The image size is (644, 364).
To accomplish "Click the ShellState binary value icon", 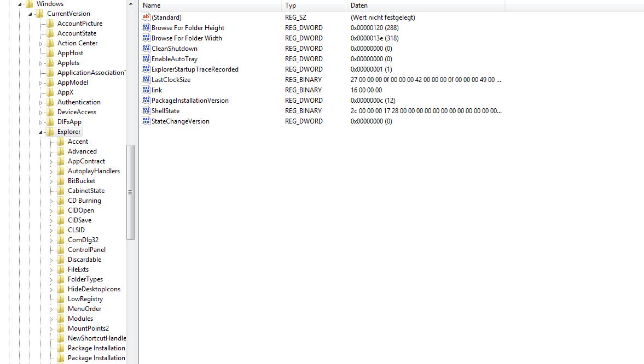I will 146,110.
